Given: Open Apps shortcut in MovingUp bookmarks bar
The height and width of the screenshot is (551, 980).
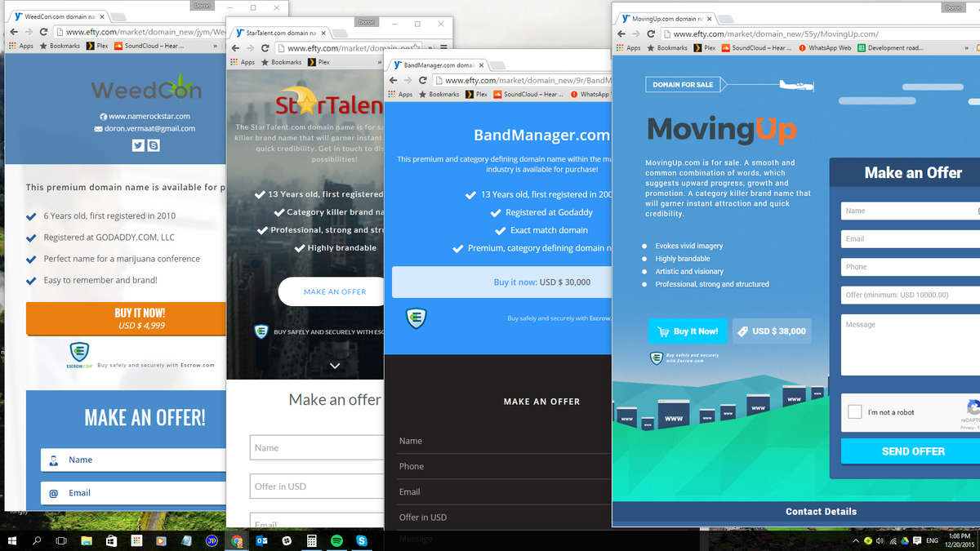Looking at the screenshot, I should [627, 47].
